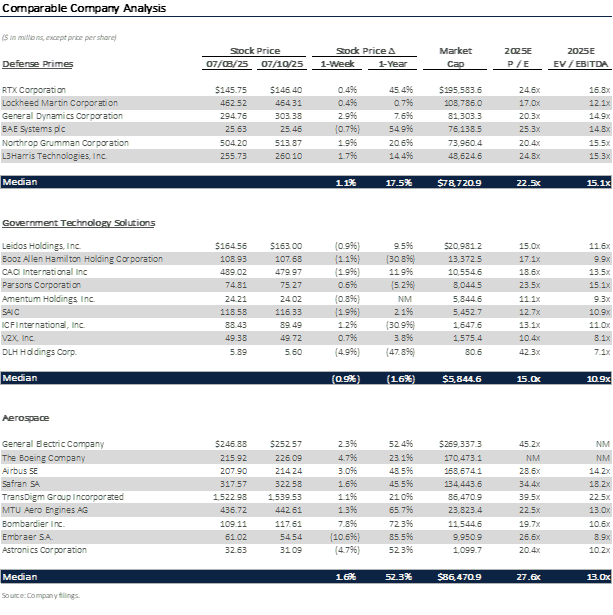The width and height of the screenshot is (613, 615).
Task: Click the "Comparable Company Analysis" title
Action: point(84,8)
